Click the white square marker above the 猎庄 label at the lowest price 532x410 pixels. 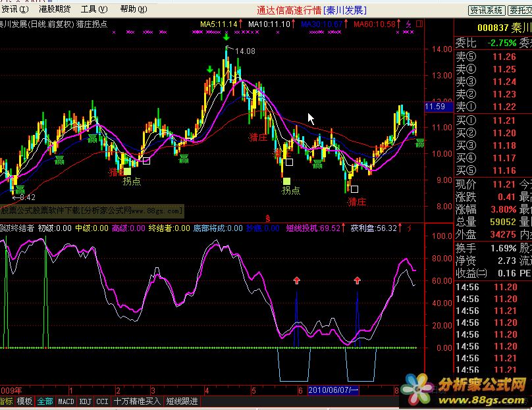click(354, 190)
